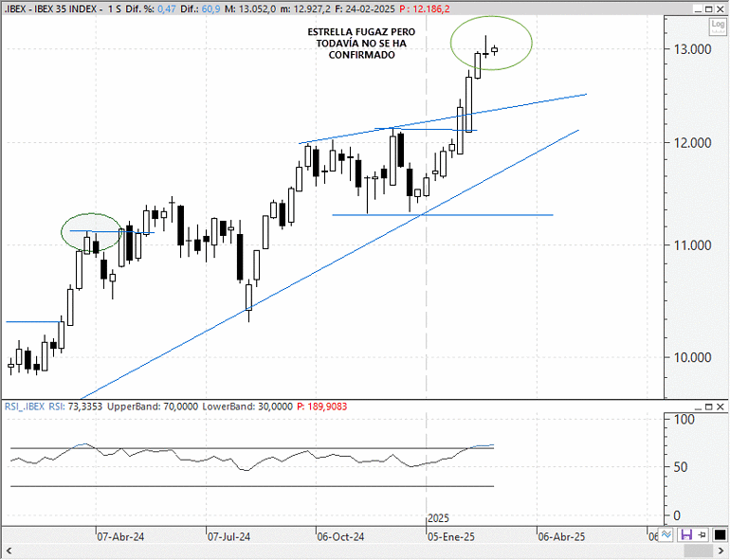Click the scrollbar right arrow
Viewport: 730px width, 560px height.
click(721, 551)
